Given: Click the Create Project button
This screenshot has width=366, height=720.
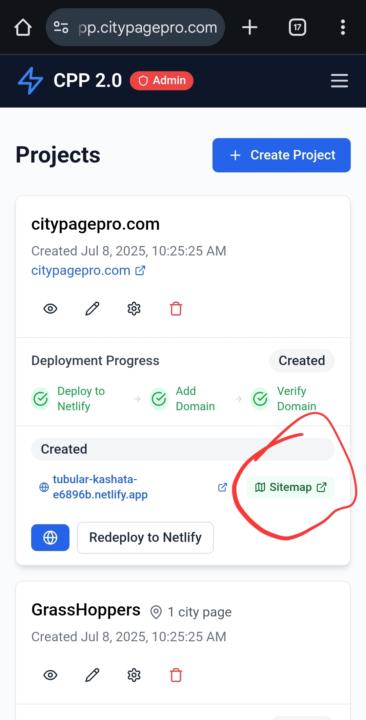Looking at the screenshot, I should coord(282,155).
